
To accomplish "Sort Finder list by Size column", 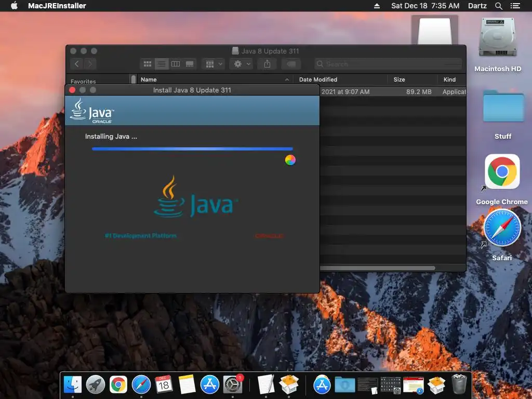I will [413, 79].
